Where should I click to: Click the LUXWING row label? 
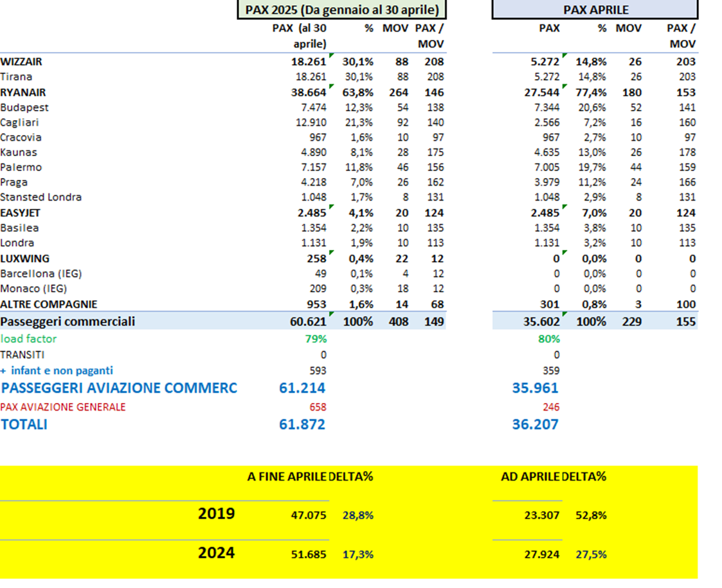(25, 258)
